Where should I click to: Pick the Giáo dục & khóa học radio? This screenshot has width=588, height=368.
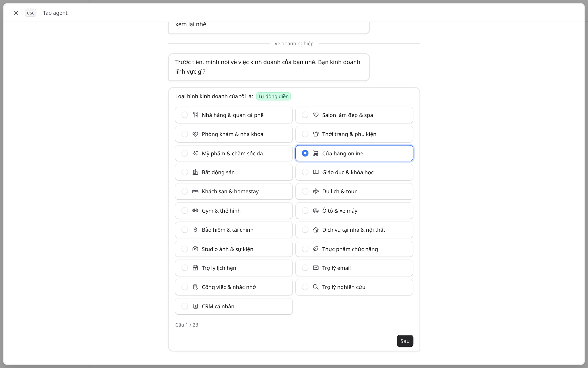[x=305, y=172]
